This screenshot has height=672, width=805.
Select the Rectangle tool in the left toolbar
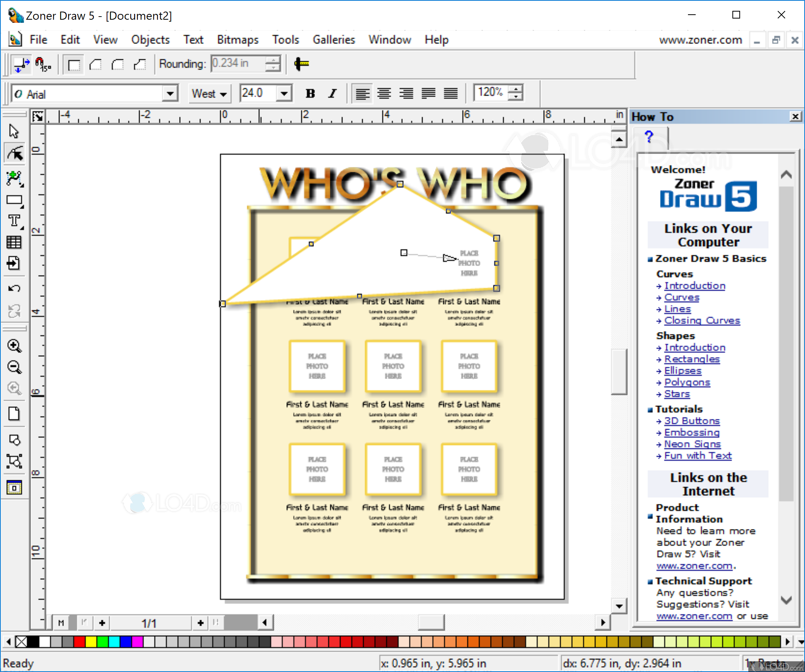14,200
